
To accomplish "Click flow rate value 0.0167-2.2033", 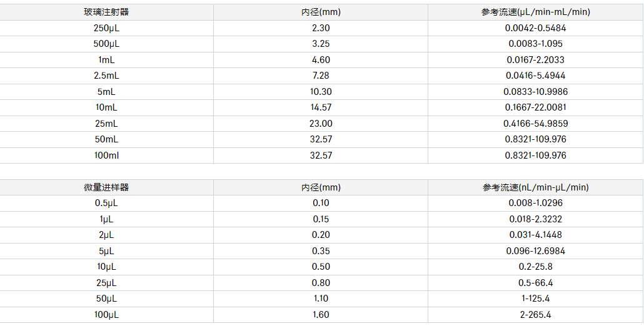I will 535,60.
